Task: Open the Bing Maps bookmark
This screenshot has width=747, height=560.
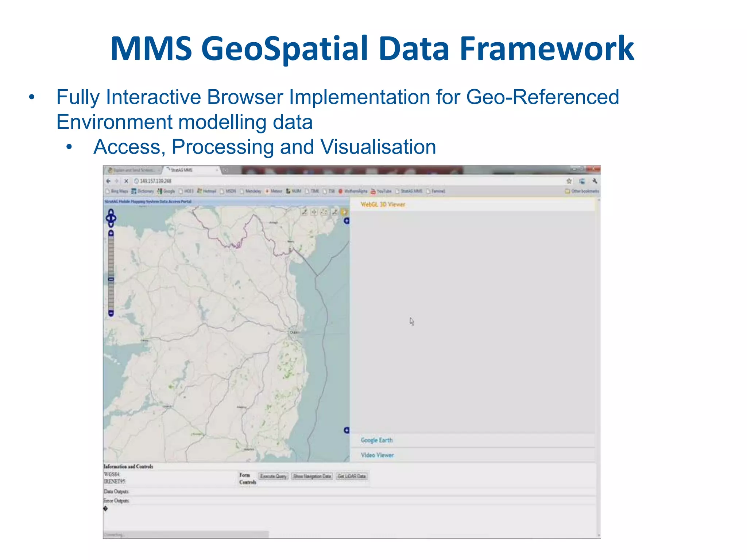Action: point(117,191)
